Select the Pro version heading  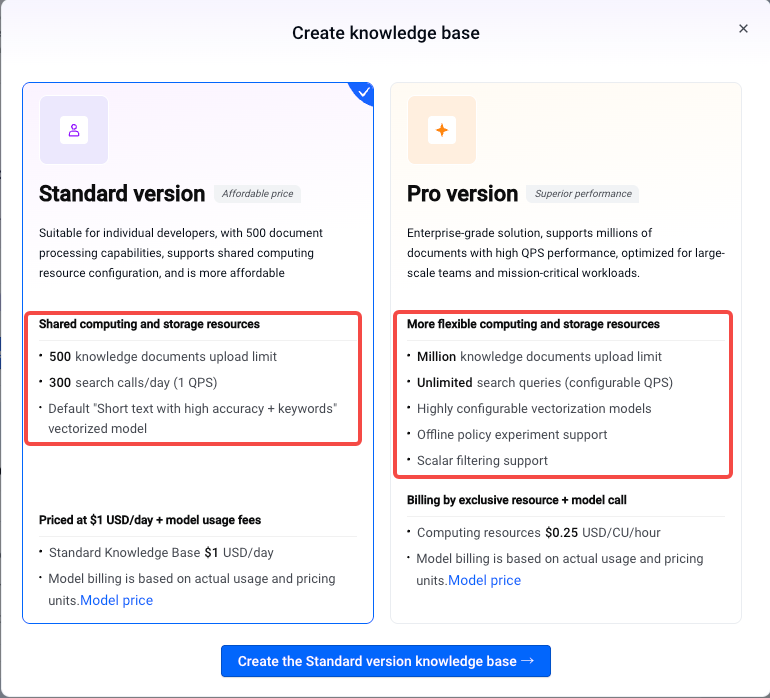[462, 194]
